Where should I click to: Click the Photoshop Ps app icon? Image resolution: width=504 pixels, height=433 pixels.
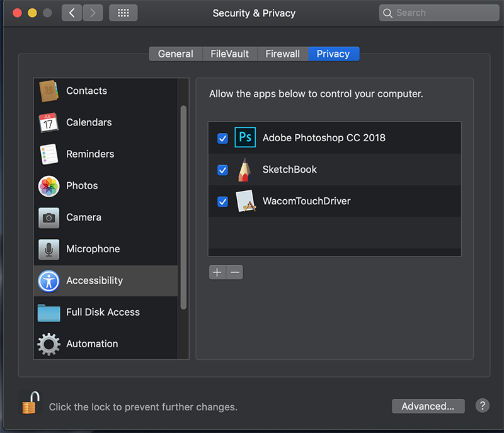245,137
